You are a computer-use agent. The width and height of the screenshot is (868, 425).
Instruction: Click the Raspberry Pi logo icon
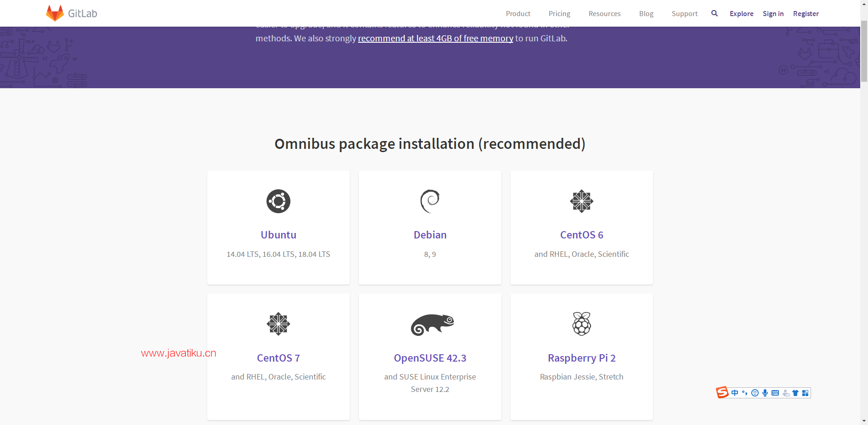coord(582,324)
